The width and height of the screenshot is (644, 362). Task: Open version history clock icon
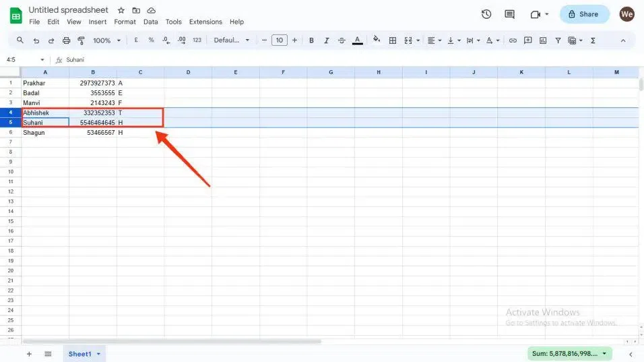[486, 14]
